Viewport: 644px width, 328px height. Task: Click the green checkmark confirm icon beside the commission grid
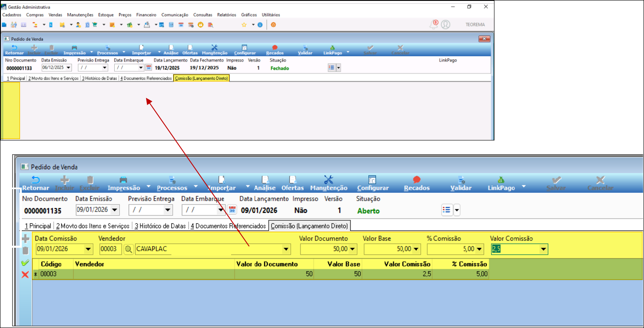(25, 263)
